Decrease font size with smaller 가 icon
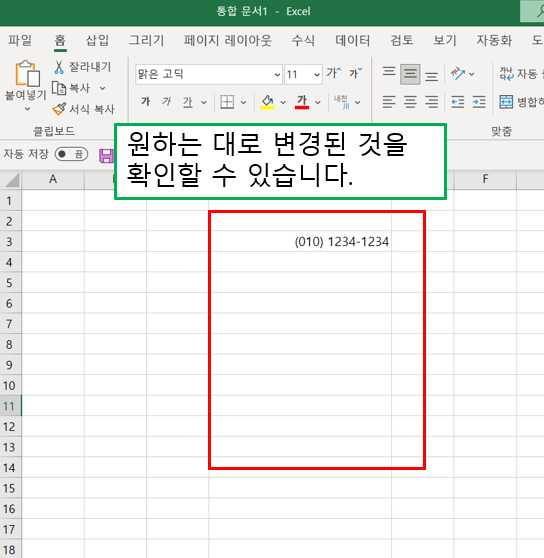 click(x=355, y=74)
